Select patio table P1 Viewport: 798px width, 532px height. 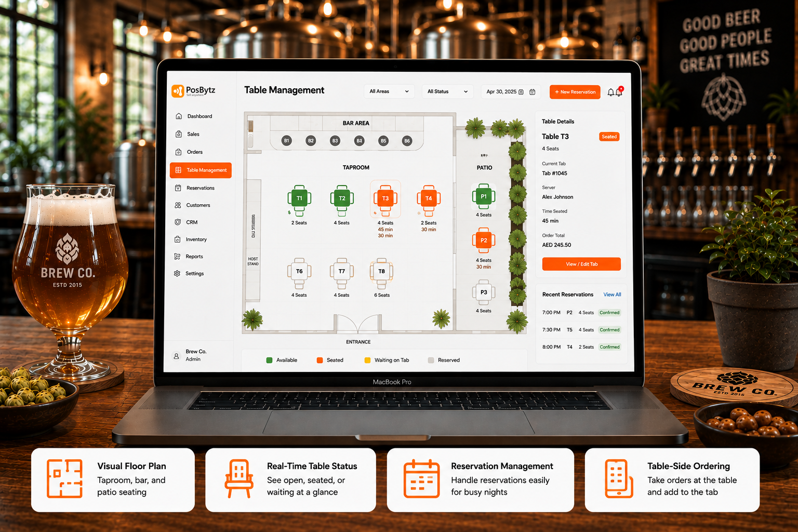coord(484,196)
